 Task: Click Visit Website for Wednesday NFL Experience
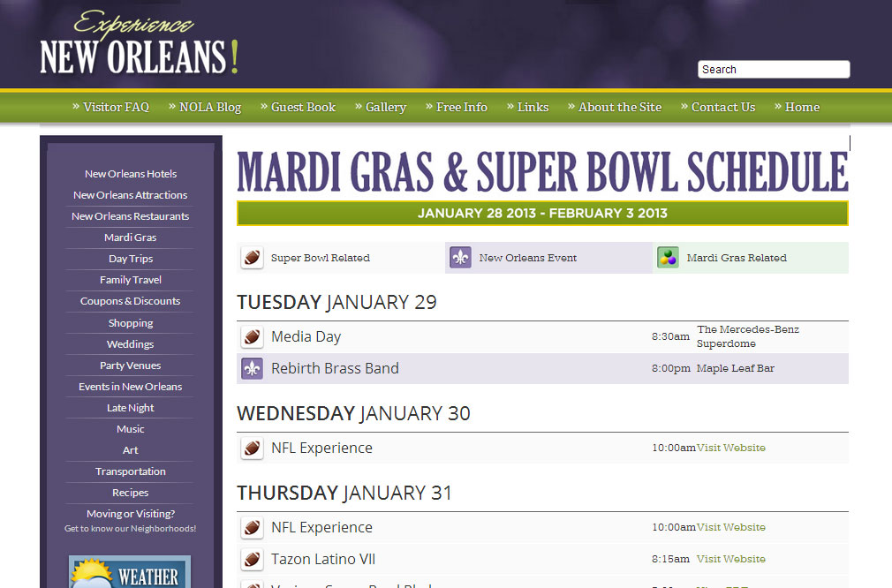[x=731, y=449]
